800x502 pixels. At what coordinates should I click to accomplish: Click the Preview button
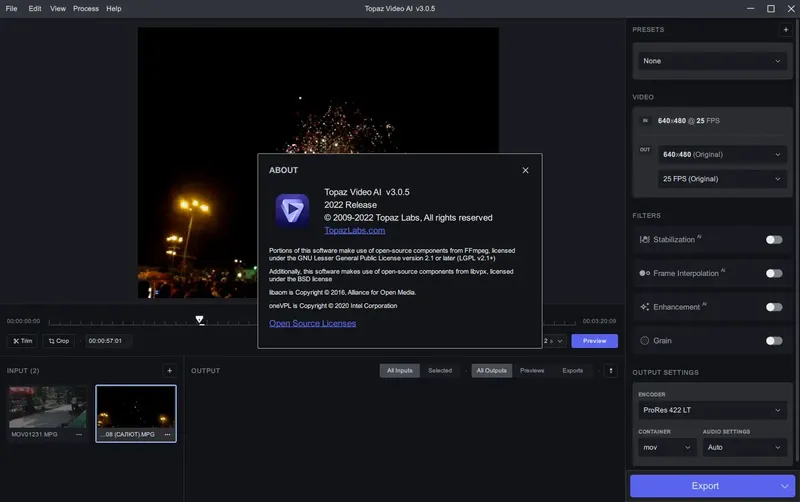pos(594,341)
